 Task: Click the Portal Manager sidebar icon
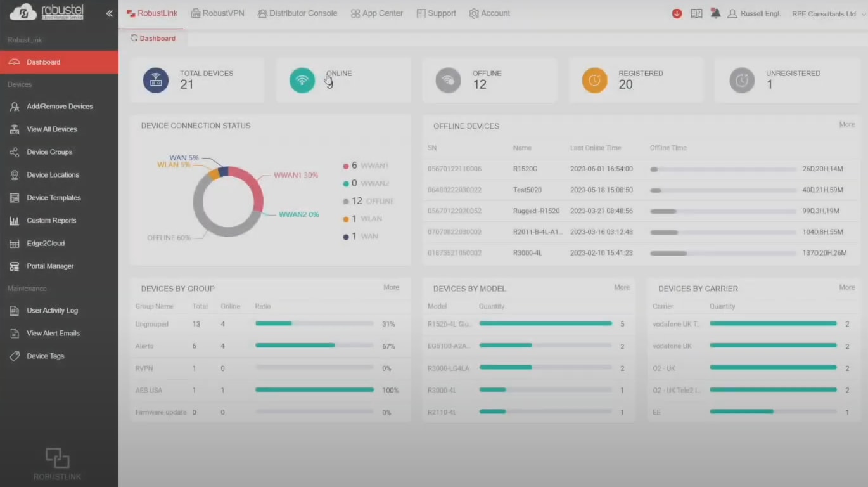(15, 266)
